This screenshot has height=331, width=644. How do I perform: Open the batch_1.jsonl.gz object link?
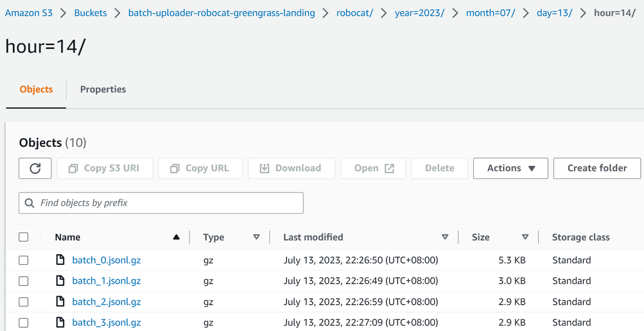(106, 281)
